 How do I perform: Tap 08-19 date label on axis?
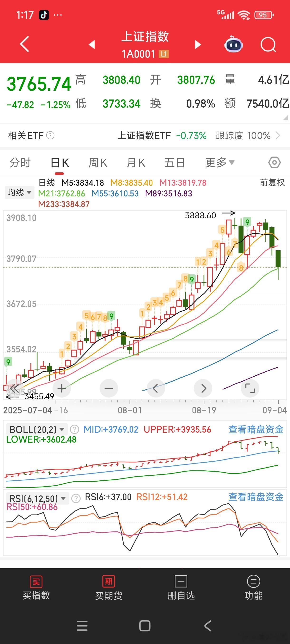pyautogui.click(x=204, y=410)
